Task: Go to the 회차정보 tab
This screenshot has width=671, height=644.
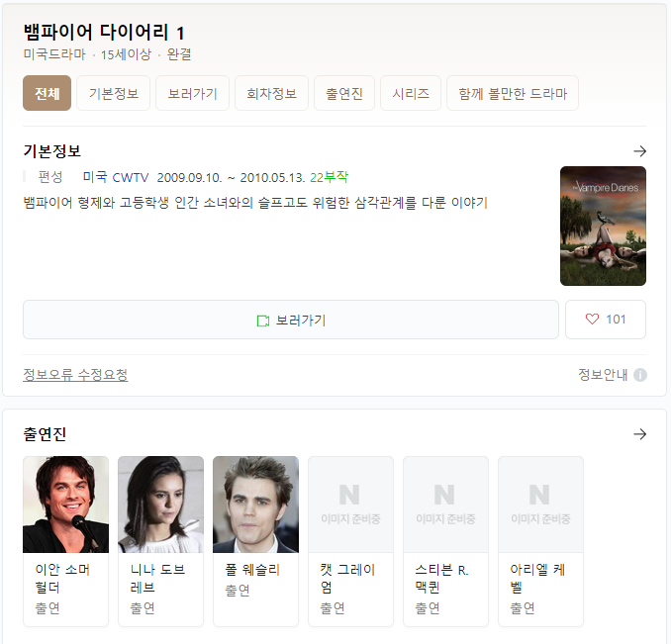Action: 271,94
